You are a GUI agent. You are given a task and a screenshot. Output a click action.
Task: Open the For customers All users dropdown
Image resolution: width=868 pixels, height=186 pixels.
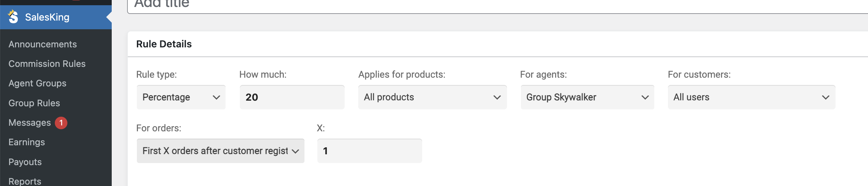tap(751, 97)
